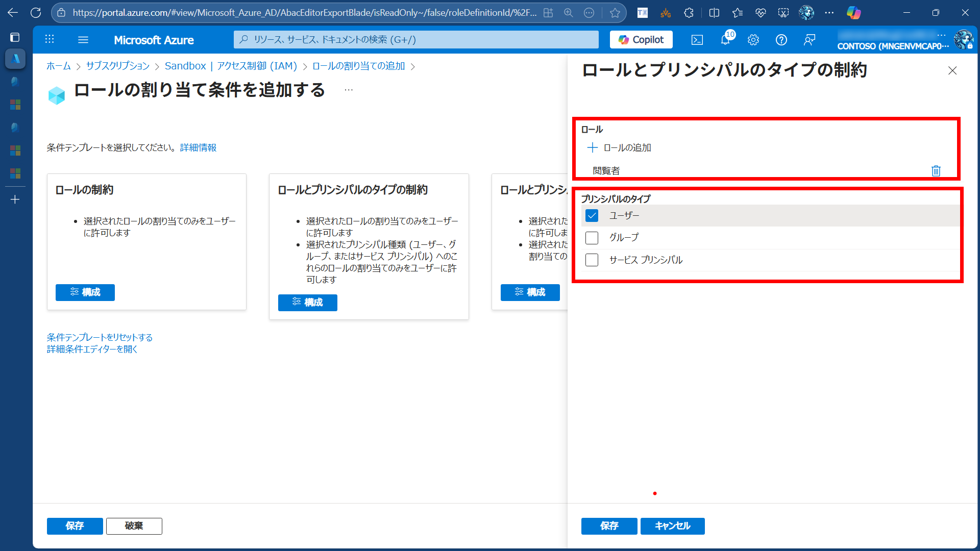Open the browser Copilot sidebar icon
Screen dimensions: 980x551
point(853,13)
